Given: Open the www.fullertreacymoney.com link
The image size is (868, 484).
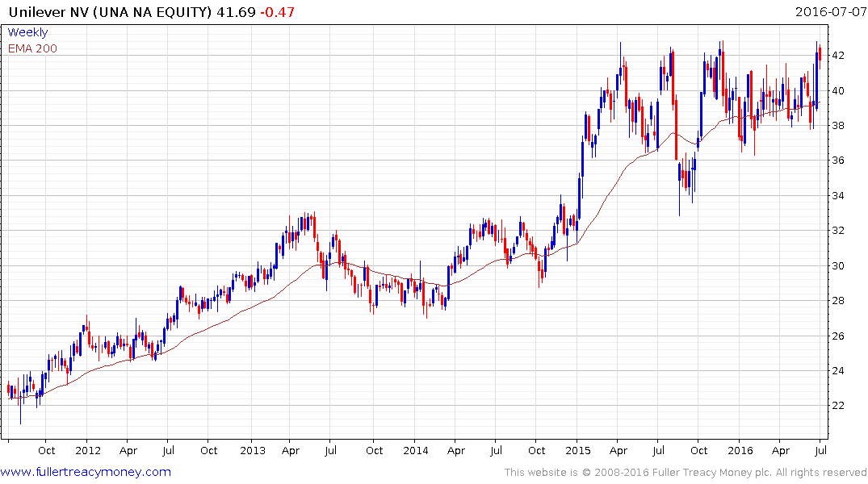Looking at the screenshot, I should tap(86, 472).
